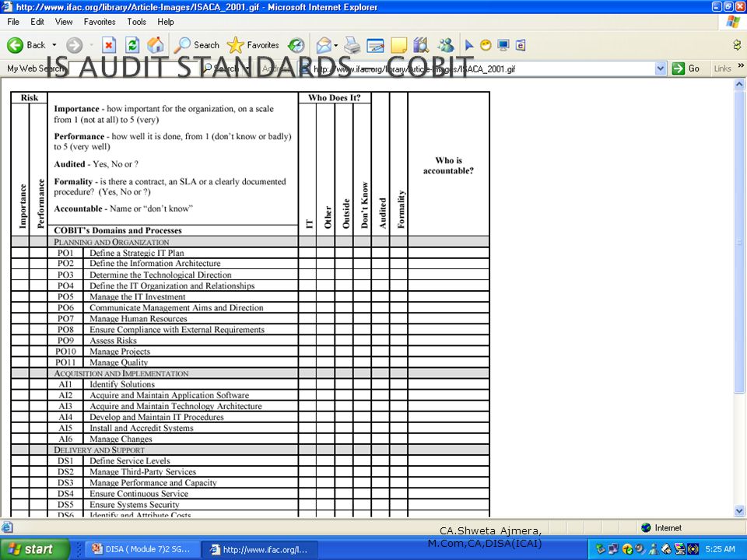Screen dimensions: 747x560
Task: Click 'Identify Solutions' row text
Action: tap(122, 383)
